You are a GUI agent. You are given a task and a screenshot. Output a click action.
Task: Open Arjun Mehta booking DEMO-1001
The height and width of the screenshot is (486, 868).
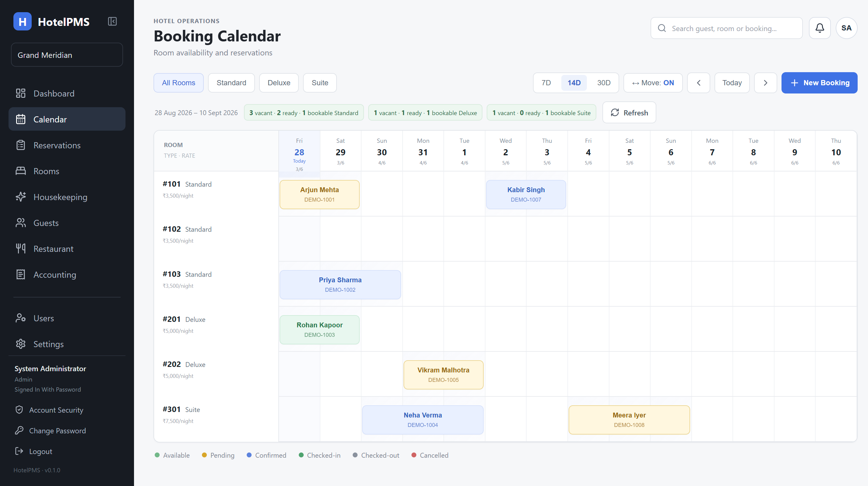coord(319,195)
